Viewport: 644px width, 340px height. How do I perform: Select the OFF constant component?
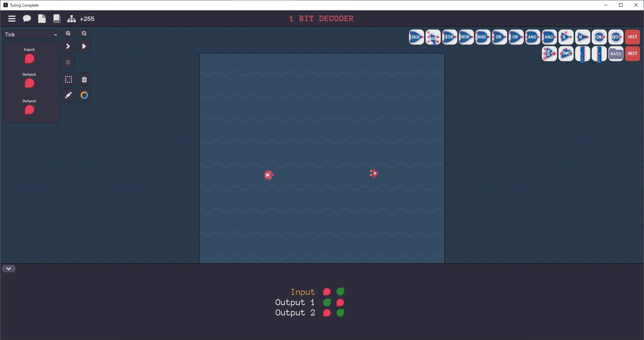click(x=615, y=37)
